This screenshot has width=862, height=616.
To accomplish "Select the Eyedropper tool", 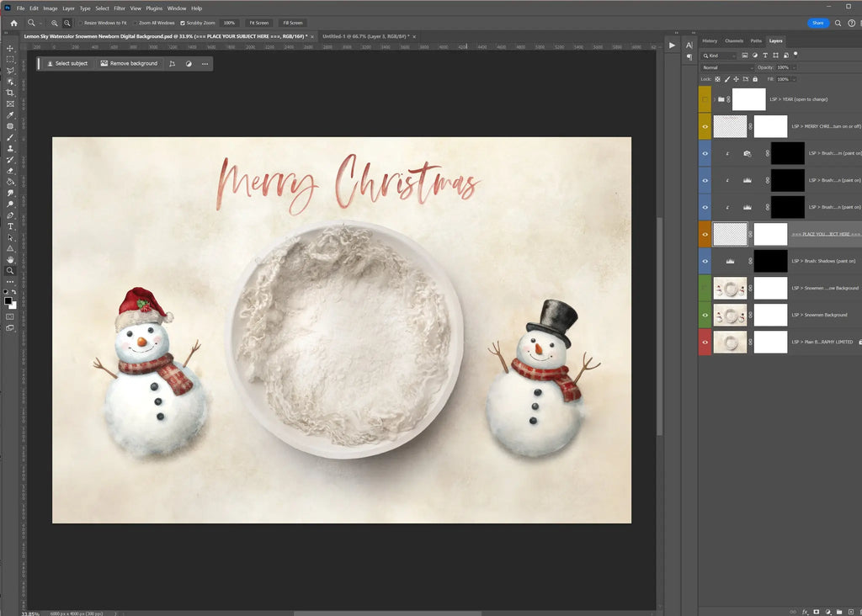I will click(10, 115).
